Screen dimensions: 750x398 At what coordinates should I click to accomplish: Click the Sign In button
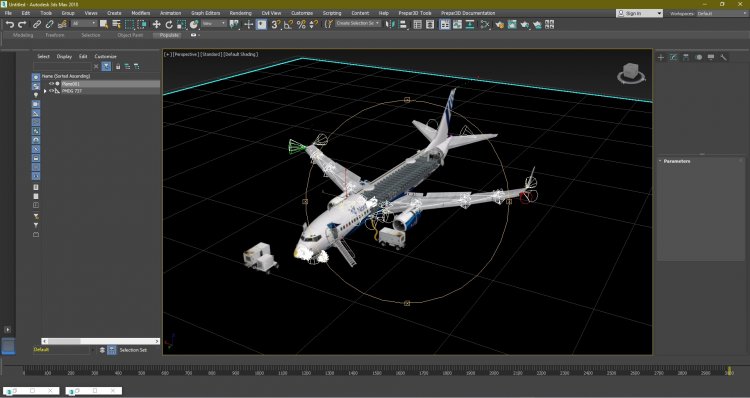[639, 13]
